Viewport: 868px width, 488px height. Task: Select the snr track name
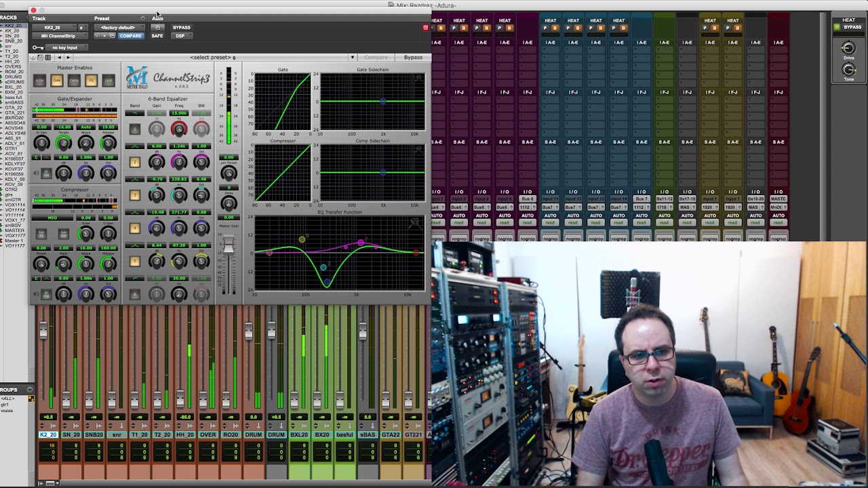pos(117,435)
